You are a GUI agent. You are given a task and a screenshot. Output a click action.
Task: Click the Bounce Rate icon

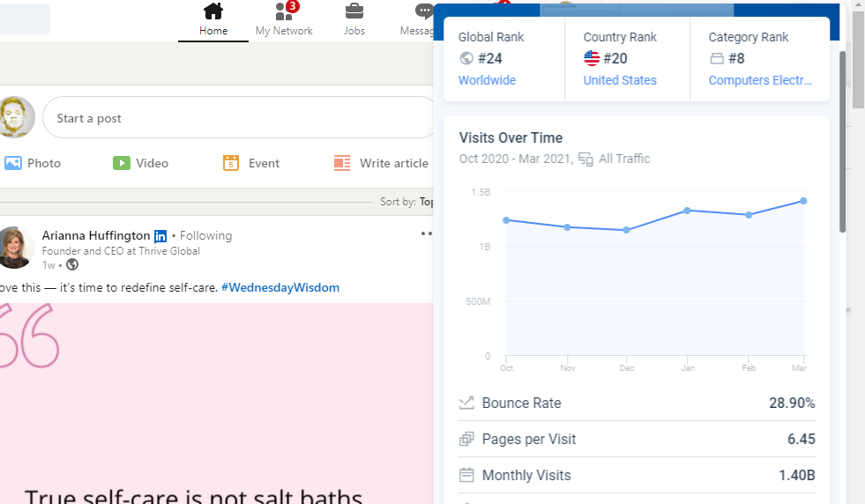point(466,403)
